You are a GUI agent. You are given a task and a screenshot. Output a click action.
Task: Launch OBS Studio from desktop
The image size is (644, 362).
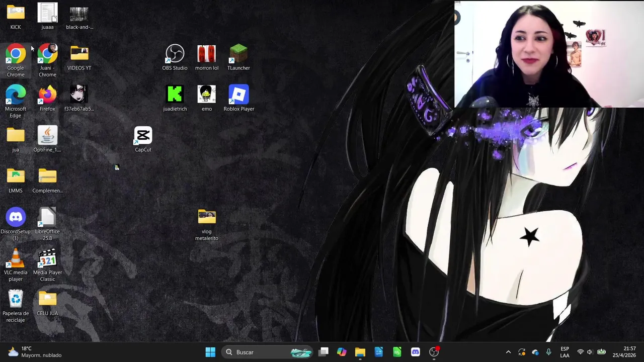[175, 57]
